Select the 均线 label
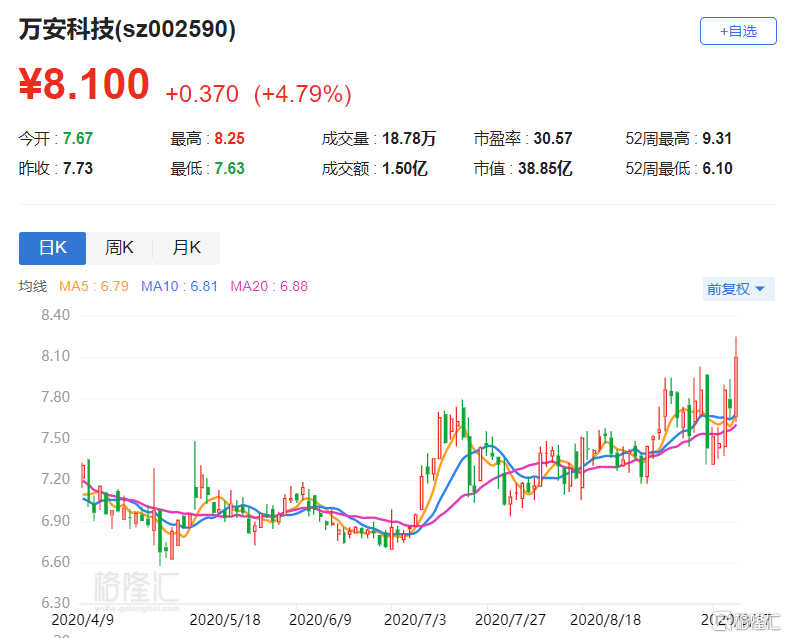This screenshot has height=638, width=787. pos(33,286)
